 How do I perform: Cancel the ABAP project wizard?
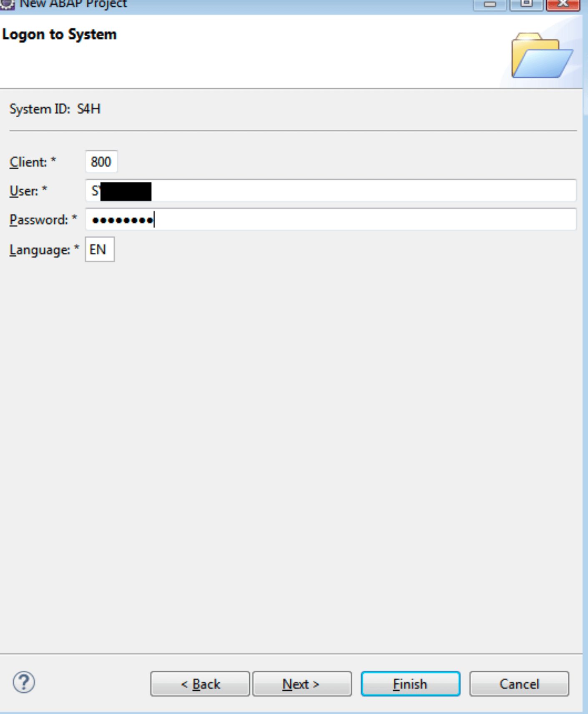pos(519,684)
